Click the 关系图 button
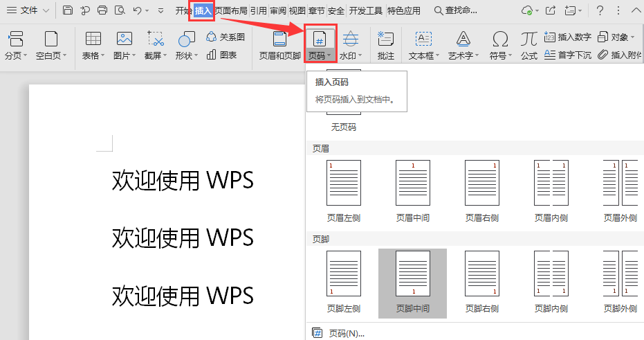644x340 pixels. (x=226, y=37)
